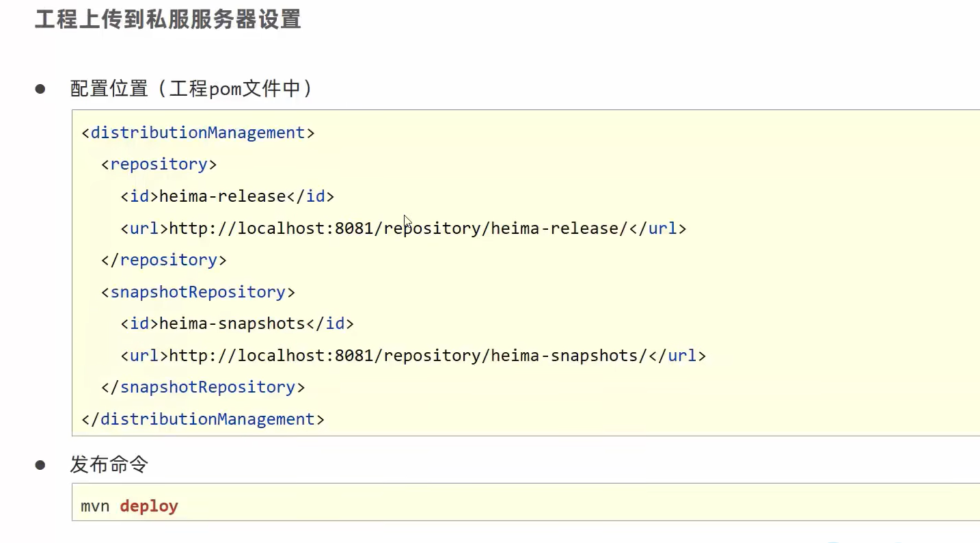Click the bullet point before 配置位置

point(40,89)
